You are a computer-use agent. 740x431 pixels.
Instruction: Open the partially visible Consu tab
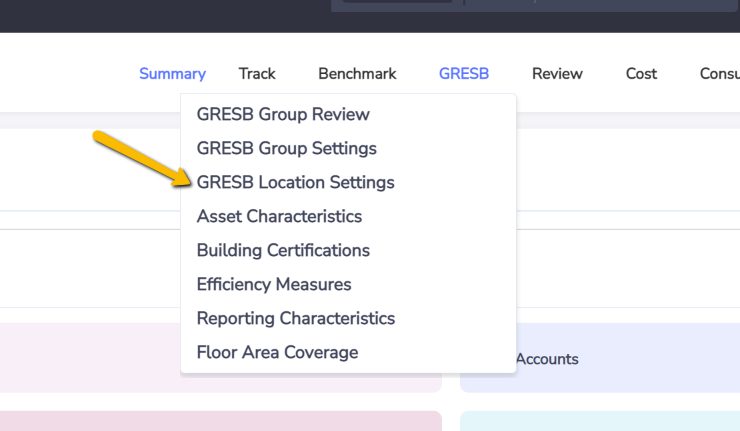pyautogui.click(x=720, y=74)
